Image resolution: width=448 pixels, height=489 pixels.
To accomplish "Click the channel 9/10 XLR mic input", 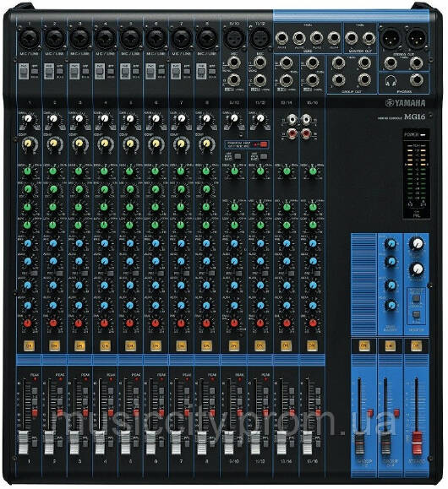I will click(233, 38).
